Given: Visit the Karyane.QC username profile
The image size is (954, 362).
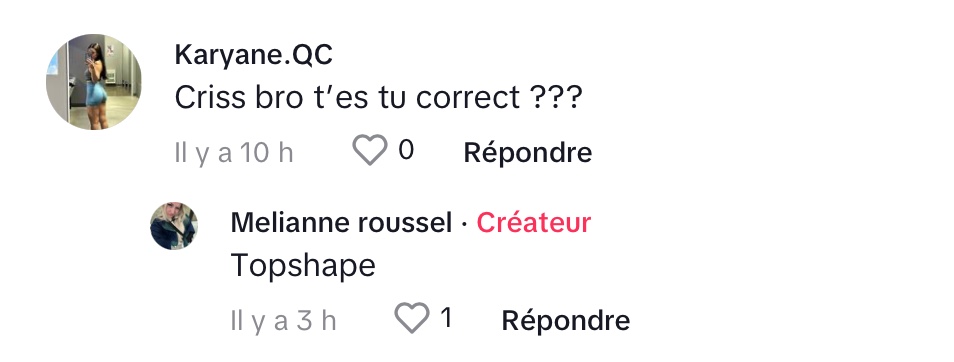Looking at the screenshot, I should [254, 55].
